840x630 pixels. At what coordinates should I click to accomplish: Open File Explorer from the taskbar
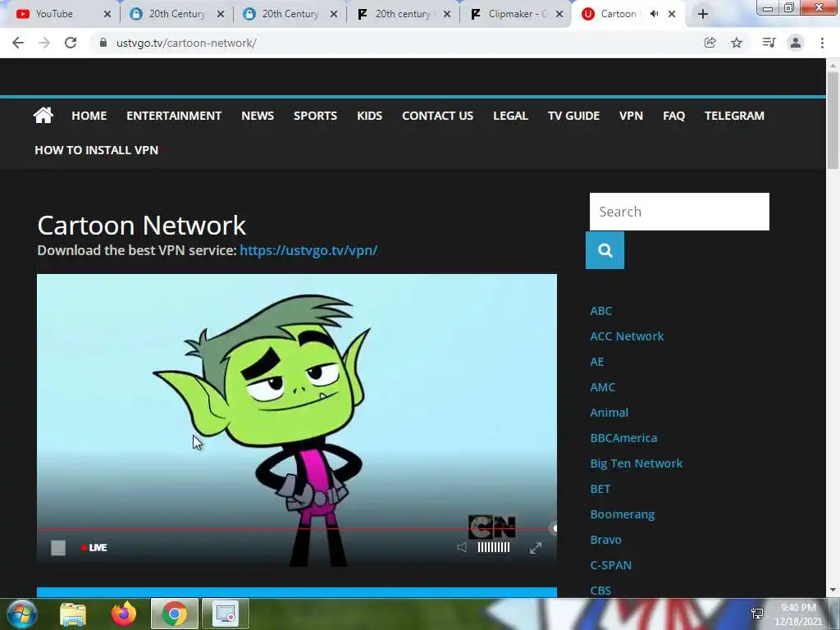coord(73,614)
